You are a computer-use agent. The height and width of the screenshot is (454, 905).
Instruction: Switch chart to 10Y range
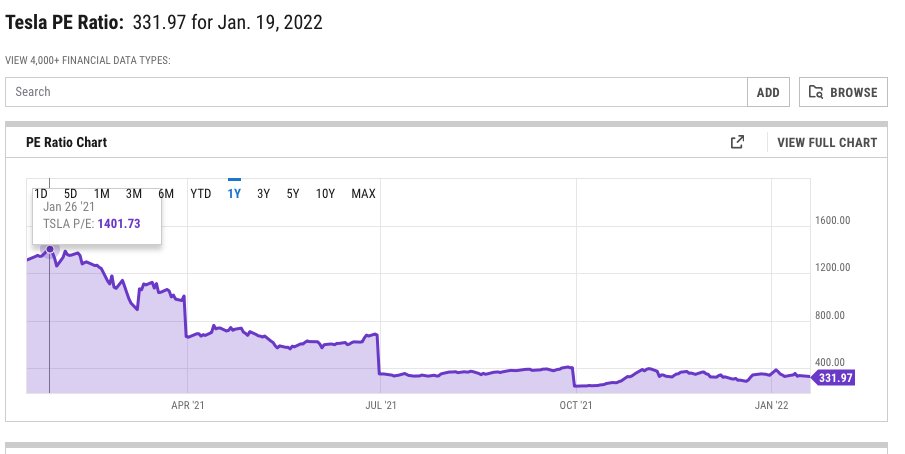(325, 193)
